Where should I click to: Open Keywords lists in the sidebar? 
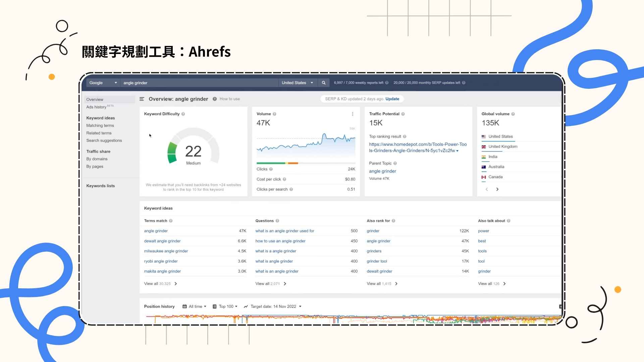point(100,186)
